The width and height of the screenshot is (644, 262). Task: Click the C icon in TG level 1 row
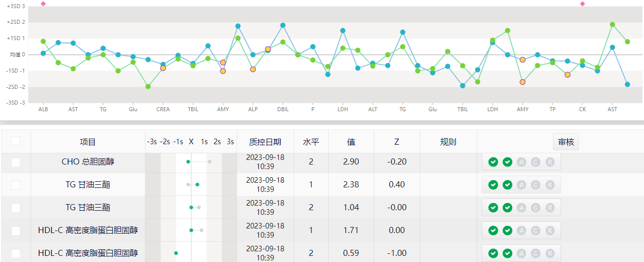[536, 185]
